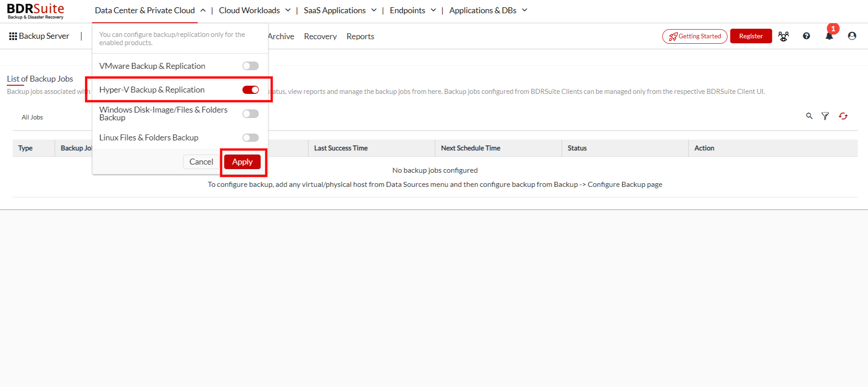Click the BDRSuite logo
This screenshot has width=868, height=387.
tap(36, 11)
